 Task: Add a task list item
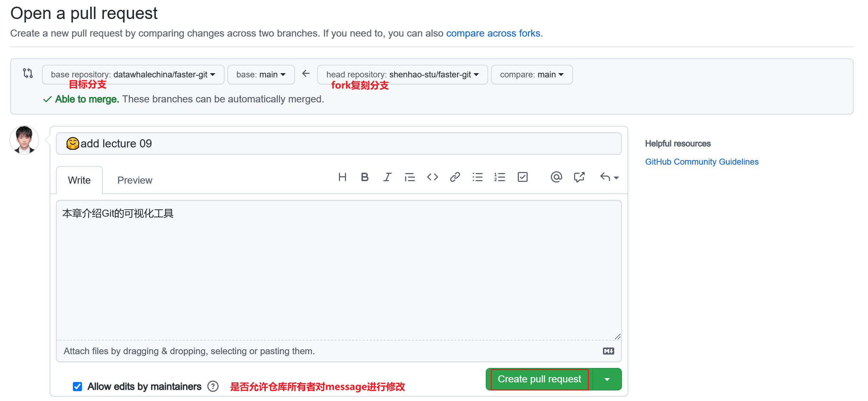[x=522, y=177]
